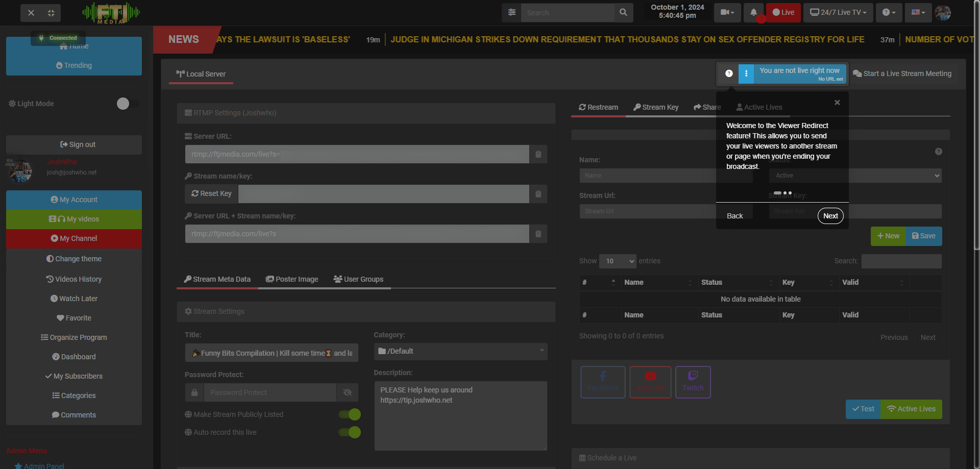Open the Stream Key tab
Viewport: 980px width, 469px height.
coord(656,107)
